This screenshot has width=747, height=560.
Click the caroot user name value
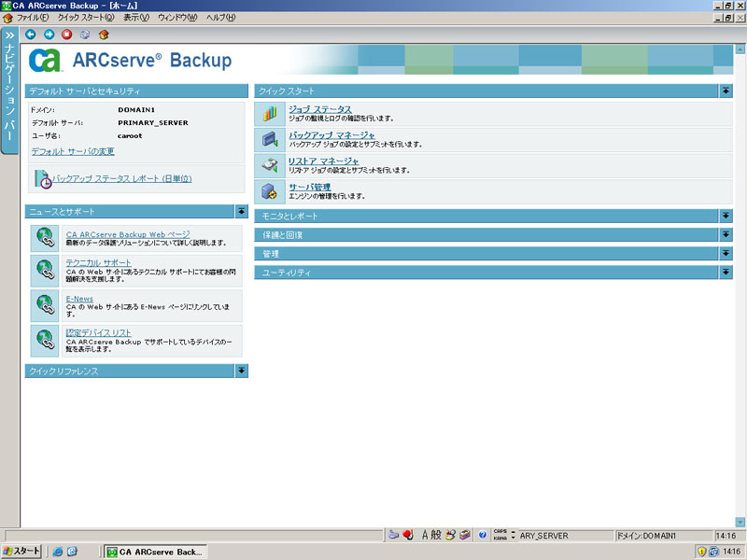(130, 135)
